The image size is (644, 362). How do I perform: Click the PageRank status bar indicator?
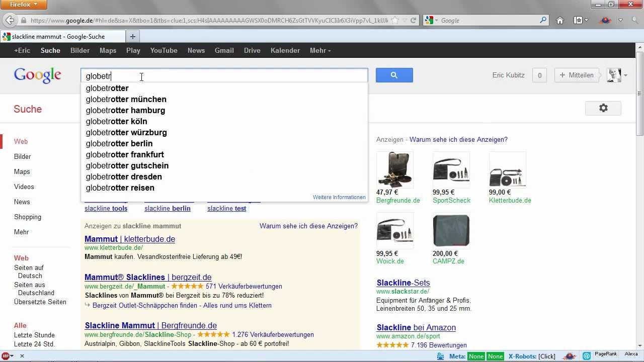pyautogui.click(x=605, y=354)
